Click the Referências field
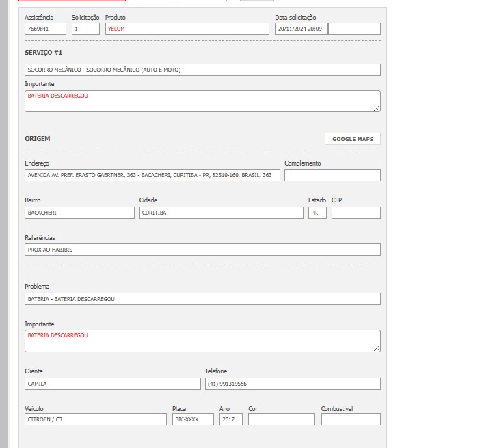 click(202, 250)
